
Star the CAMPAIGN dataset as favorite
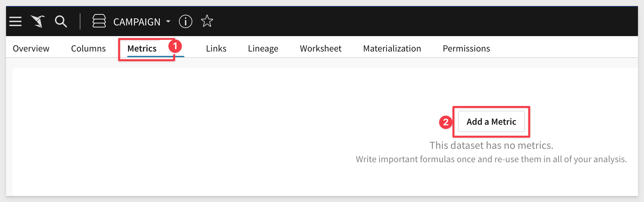[x=207, y=21]
